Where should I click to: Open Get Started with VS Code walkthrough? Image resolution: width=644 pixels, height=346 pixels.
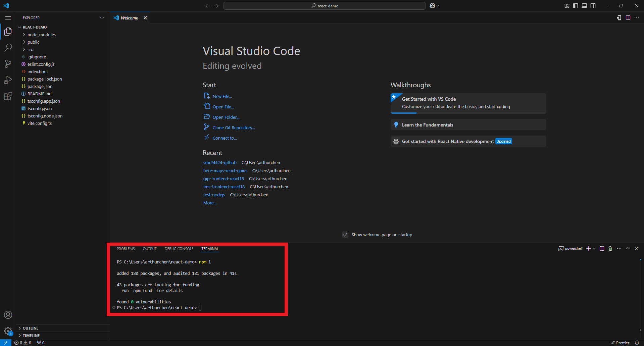tap(468, 103)
